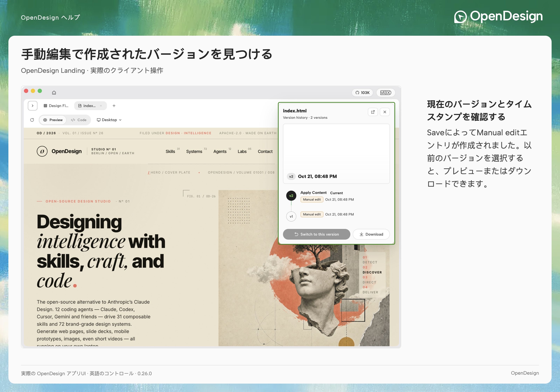Open version history in new window icon
The height and width of the screenshot is (392, 560).
click(373, 112)
